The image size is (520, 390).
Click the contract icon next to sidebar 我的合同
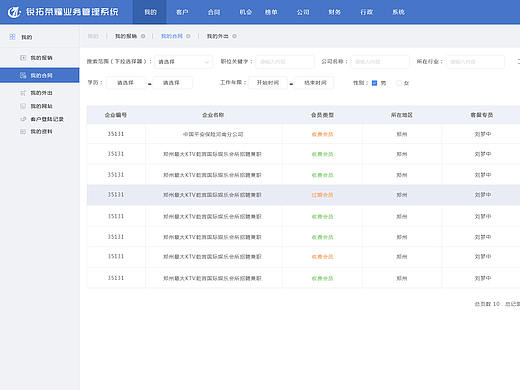tap(23, 75)
